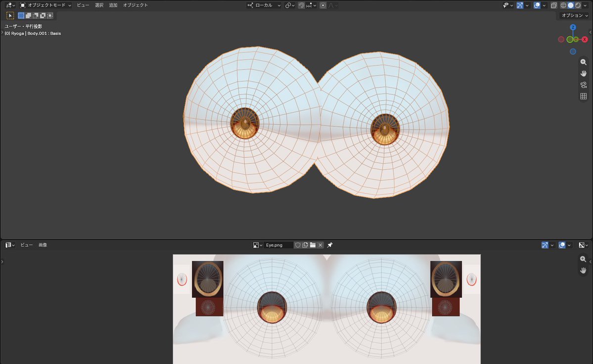Toggle the image pin icon
The width and height of the screenshot is (593, 364).
[x=330, y=245]
